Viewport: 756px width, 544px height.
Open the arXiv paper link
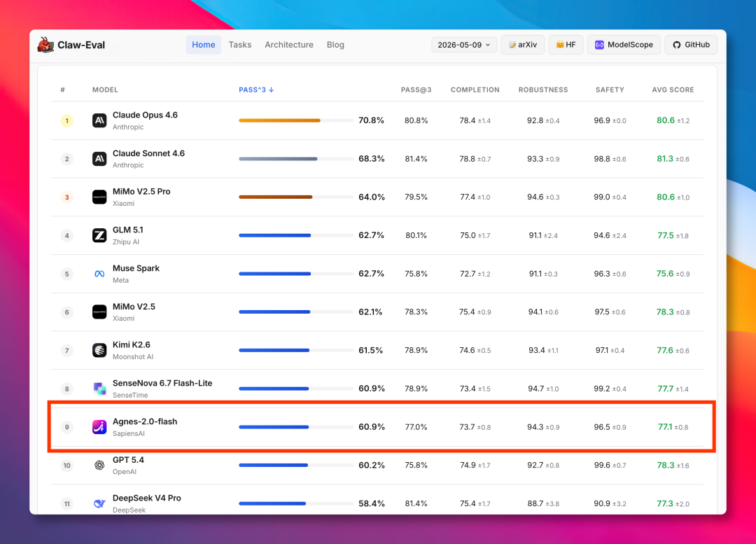(523, 45)
